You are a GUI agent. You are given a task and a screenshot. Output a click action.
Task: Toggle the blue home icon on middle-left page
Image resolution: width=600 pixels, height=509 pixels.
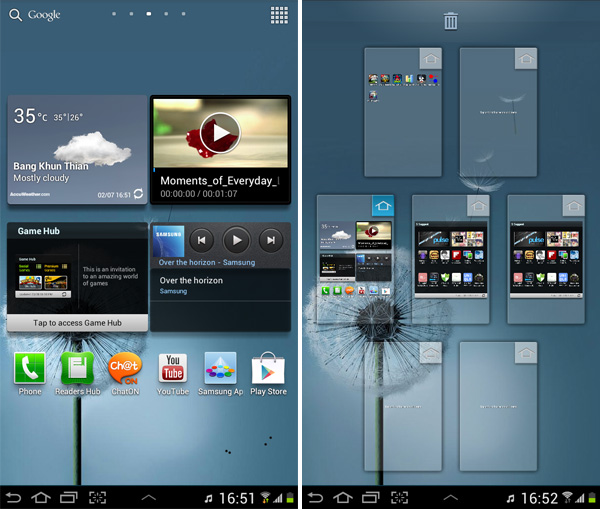(383, 206)
